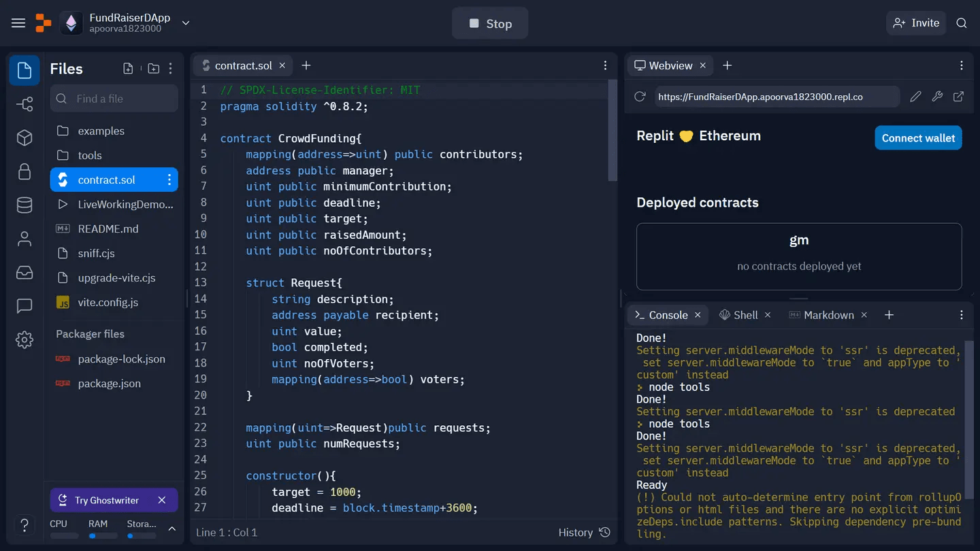Close the Markdown tab
The width and height of the screenshot is (980, 551).
864,315
